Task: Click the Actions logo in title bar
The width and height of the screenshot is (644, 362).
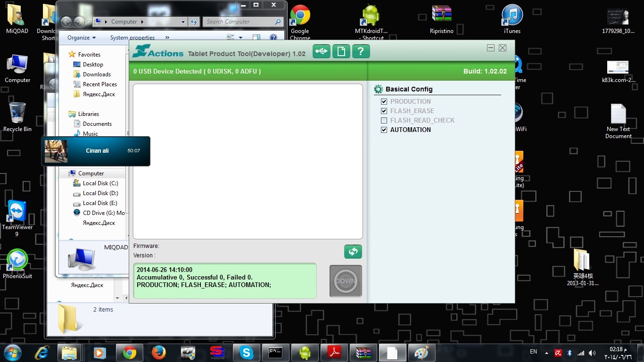Action: pyautogui.click(x=157, y=51)
